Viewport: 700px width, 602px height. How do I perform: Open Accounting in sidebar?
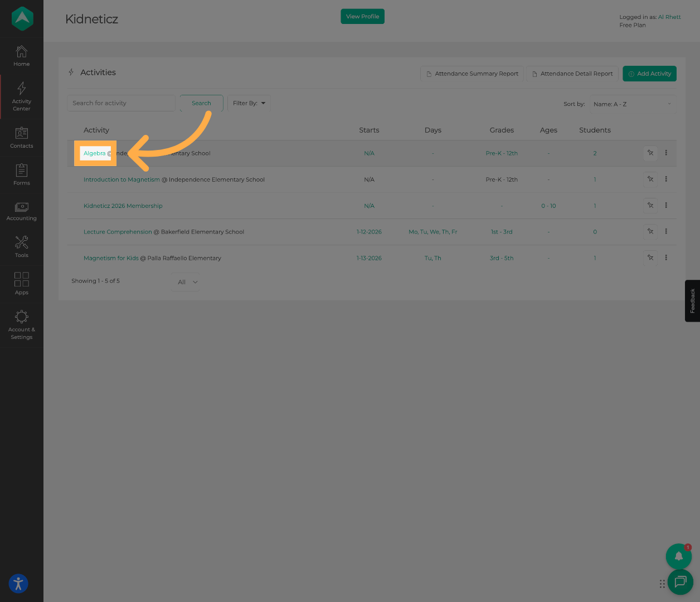pos(22,212)
